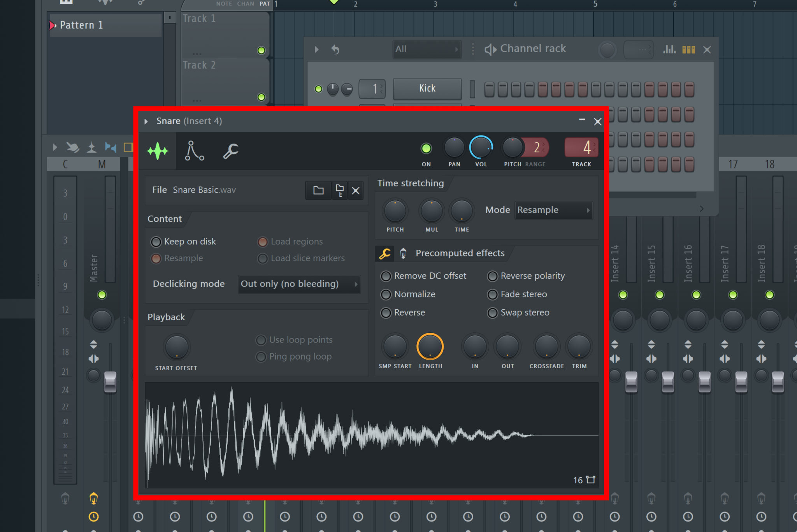Image resolution: width=797 pixels, height=532 pixels.
Task: Click the undo arrow in Channel rack
Action: point(335,49)
